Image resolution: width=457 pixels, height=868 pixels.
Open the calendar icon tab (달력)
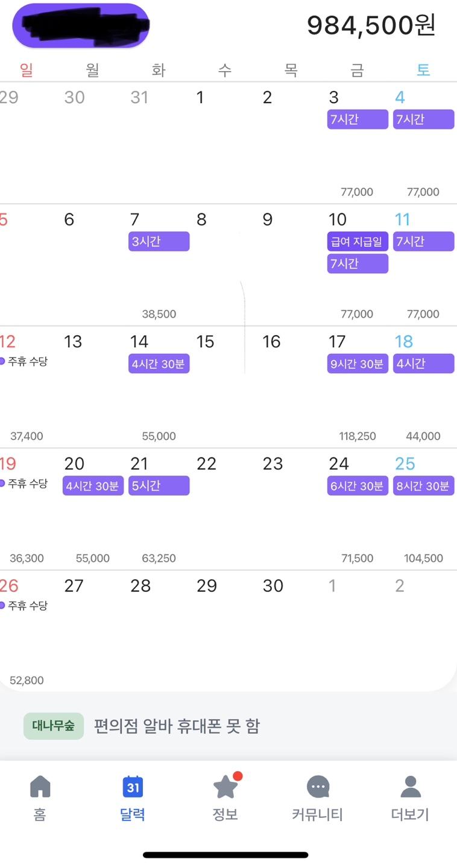pos(133,787)
